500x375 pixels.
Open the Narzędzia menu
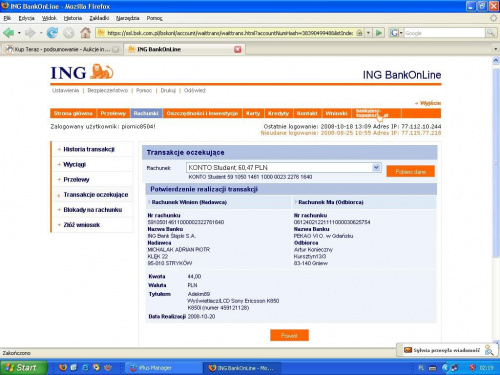point(127,18)
